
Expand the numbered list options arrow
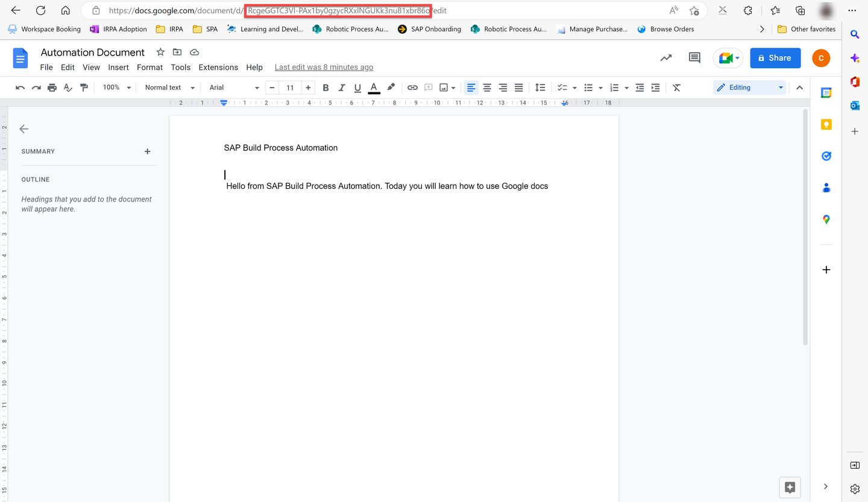coord(627,88)
